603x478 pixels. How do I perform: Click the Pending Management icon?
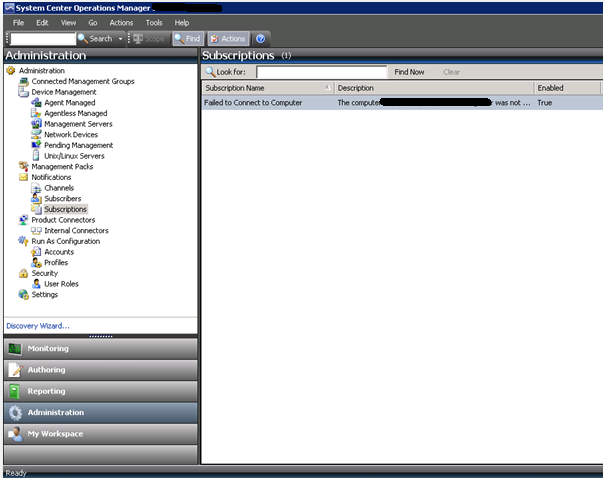36,145
